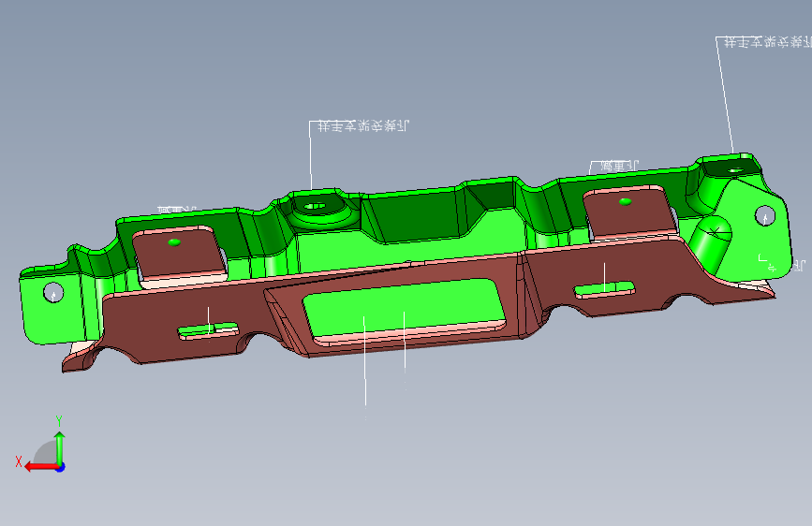Select the mirrored annotation label above the center boss

pos(363,125)
